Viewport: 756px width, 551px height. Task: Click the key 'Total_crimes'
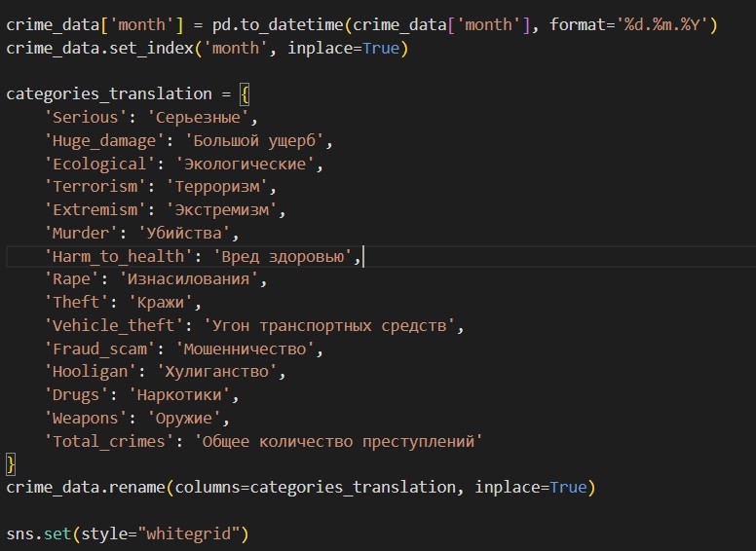pyautogui.click(x=109, y=441)
